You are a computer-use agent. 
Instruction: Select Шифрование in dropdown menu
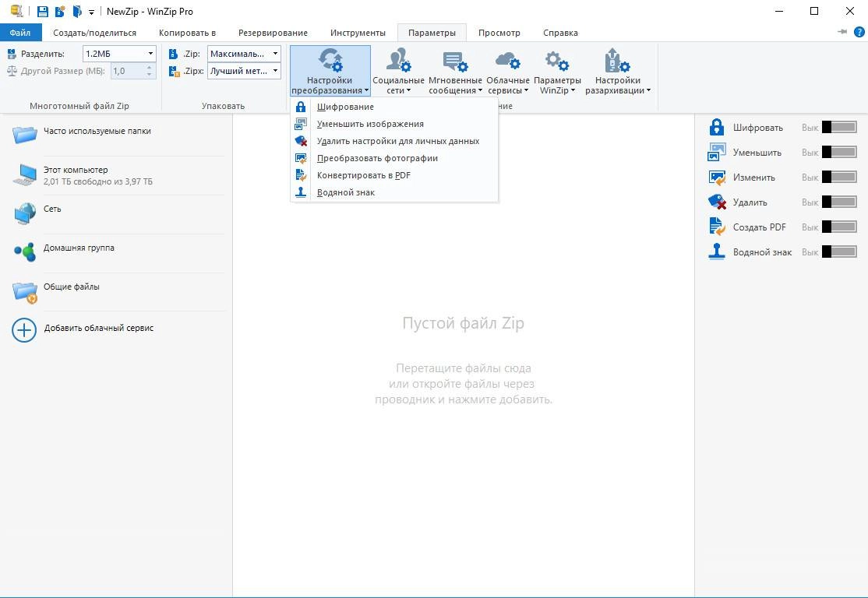394,107
